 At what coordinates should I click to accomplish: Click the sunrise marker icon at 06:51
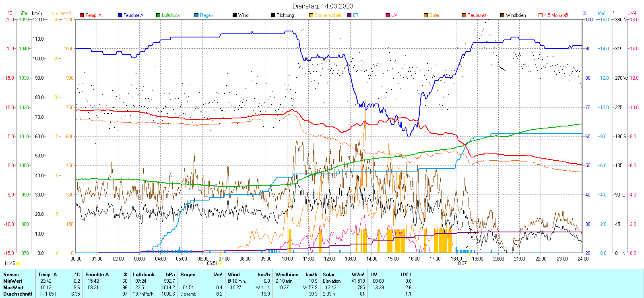click(x=221, y=263)
